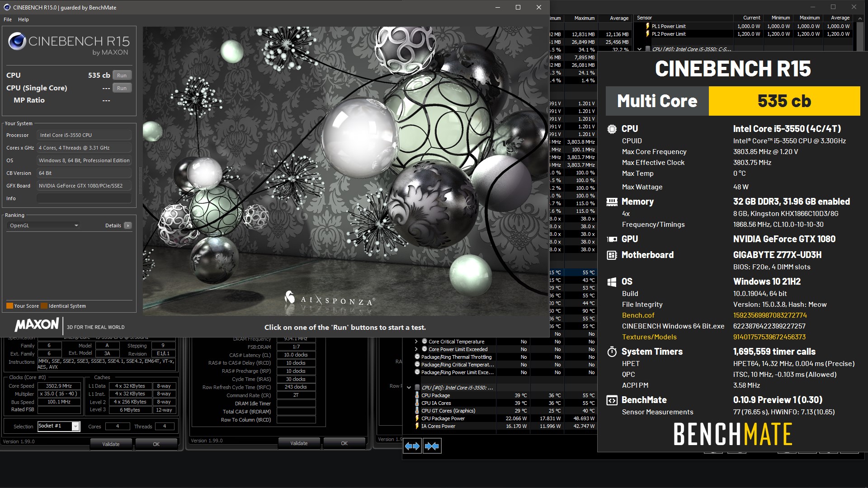The height and width of the screenshot is (488, 868).
Task: Click the empty Info field in Cinebench
Action: point(84,198)
